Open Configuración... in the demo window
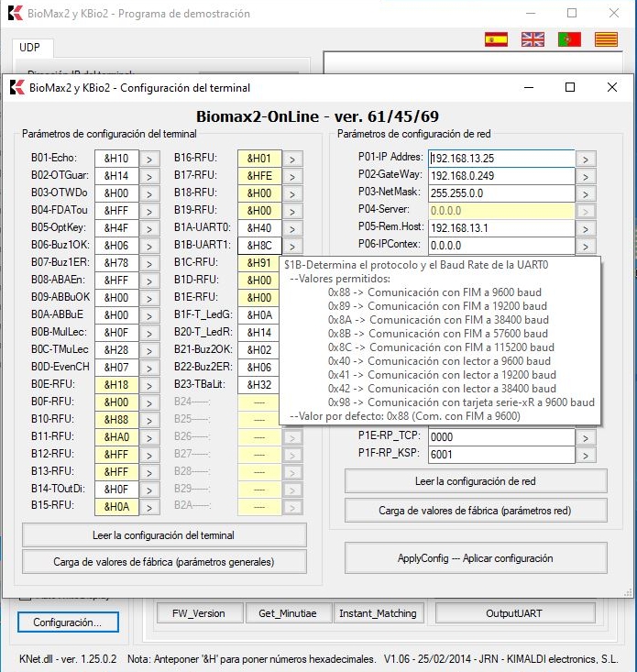This screenshot has height=672, width=637. (x=68, y=622)
